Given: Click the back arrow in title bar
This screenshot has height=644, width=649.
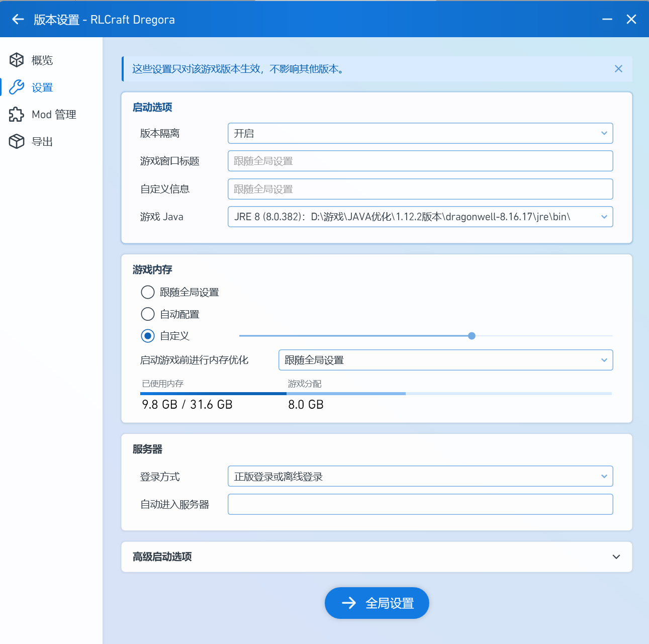Looking at the screenshot, I should point(18,19).
